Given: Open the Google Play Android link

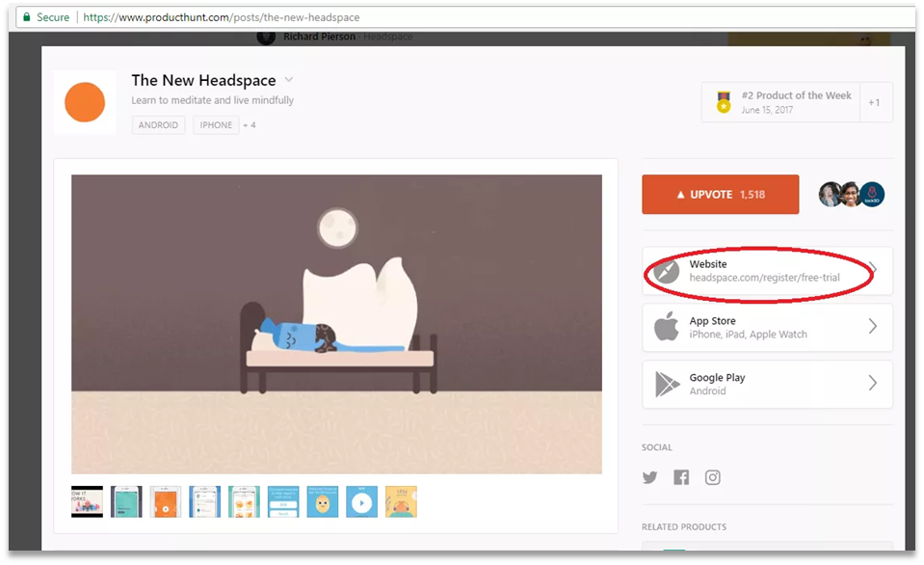Looking at the screenshot, I should pyautogui.click(x=767, y=384).
